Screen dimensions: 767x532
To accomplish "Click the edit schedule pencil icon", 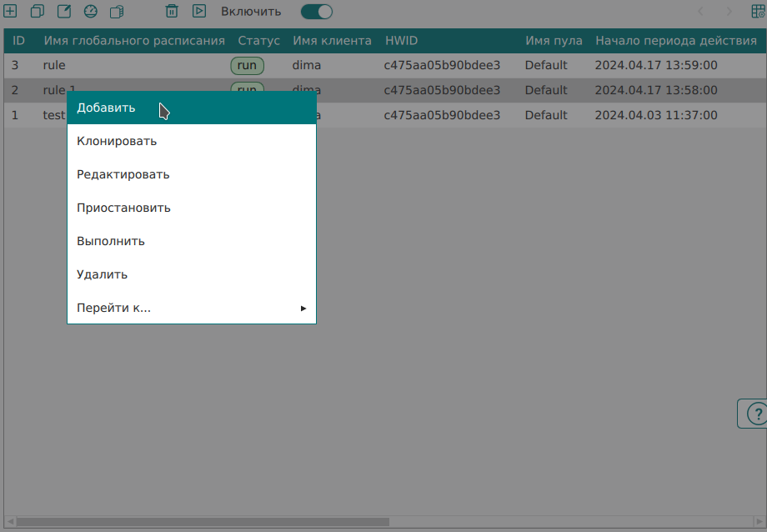I will 64,12.
